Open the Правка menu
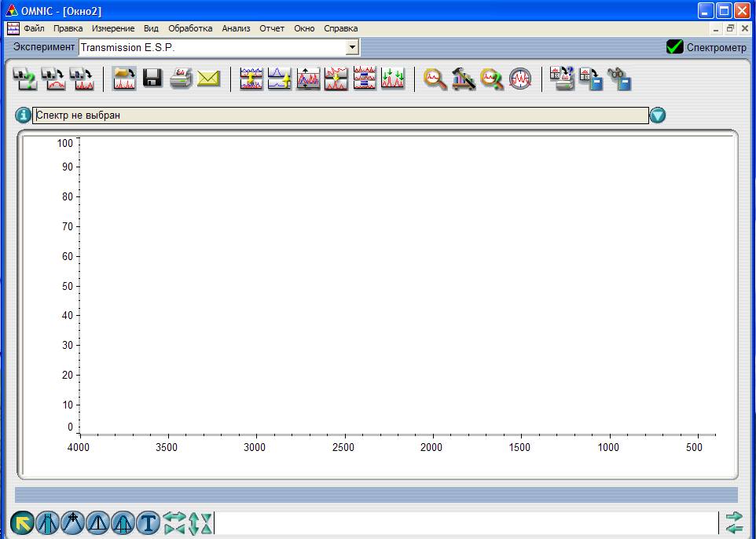The height and width of the screenshot is (539, 756). [68, 28]
